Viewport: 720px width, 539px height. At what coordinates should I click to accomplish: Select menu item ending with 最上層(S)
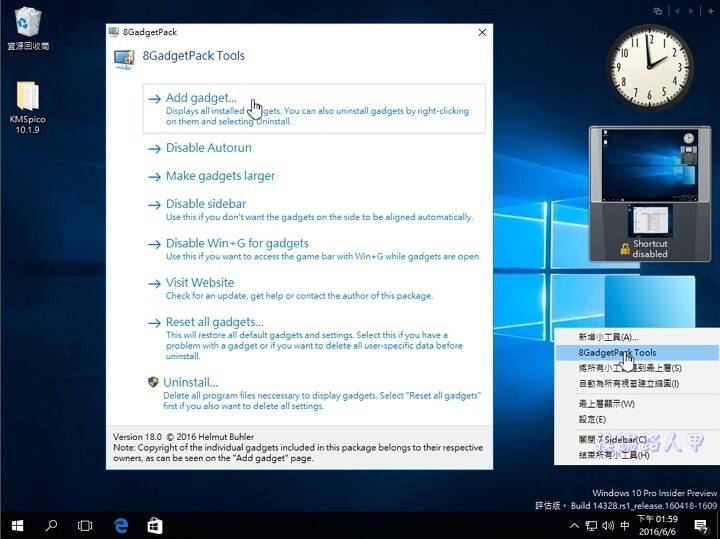pyautogui.click(x=636, y=368)
